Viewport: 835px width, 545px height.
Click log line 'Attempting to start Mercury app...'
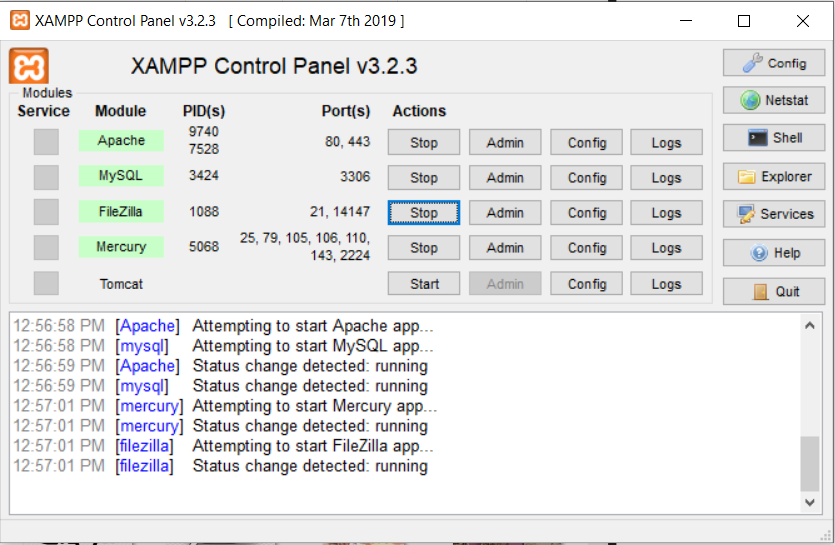315,406
